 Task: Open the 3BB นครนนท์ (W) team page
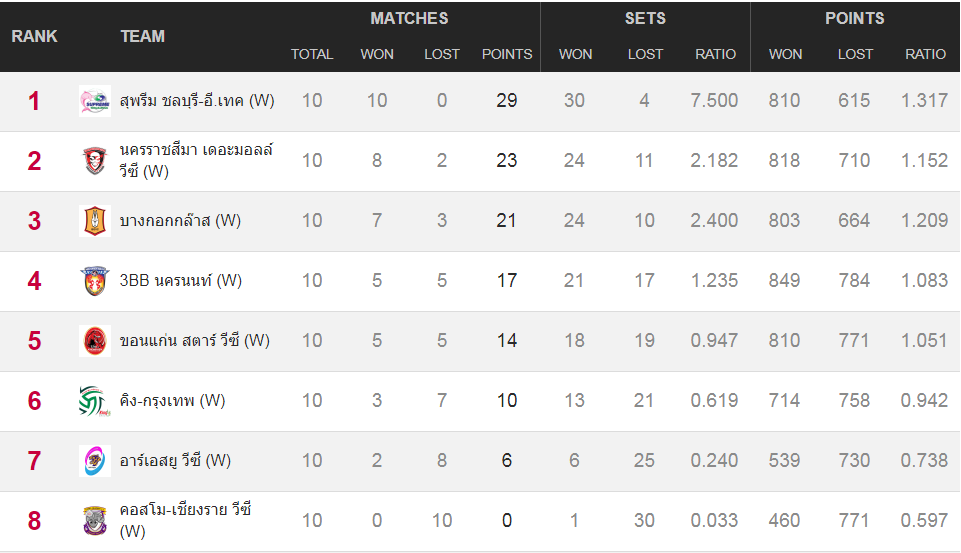point(180,281)
